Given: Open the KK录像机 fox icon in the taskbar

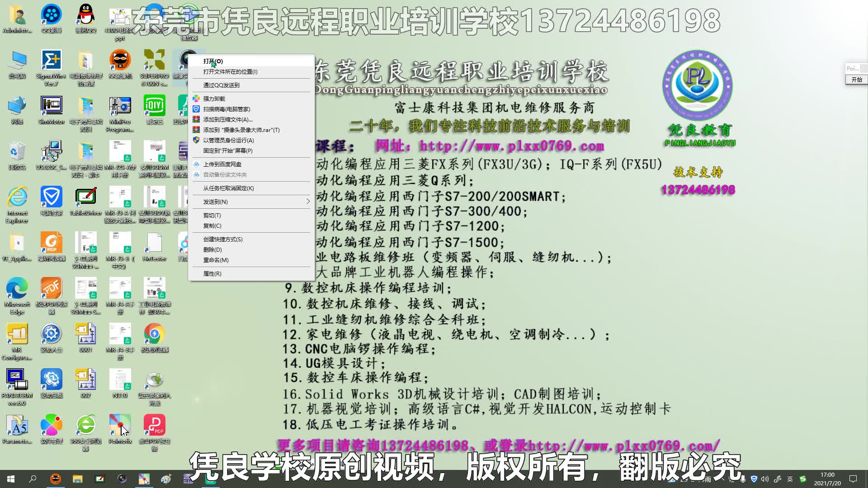Looking at the screenshot, I should click(56, 479).
